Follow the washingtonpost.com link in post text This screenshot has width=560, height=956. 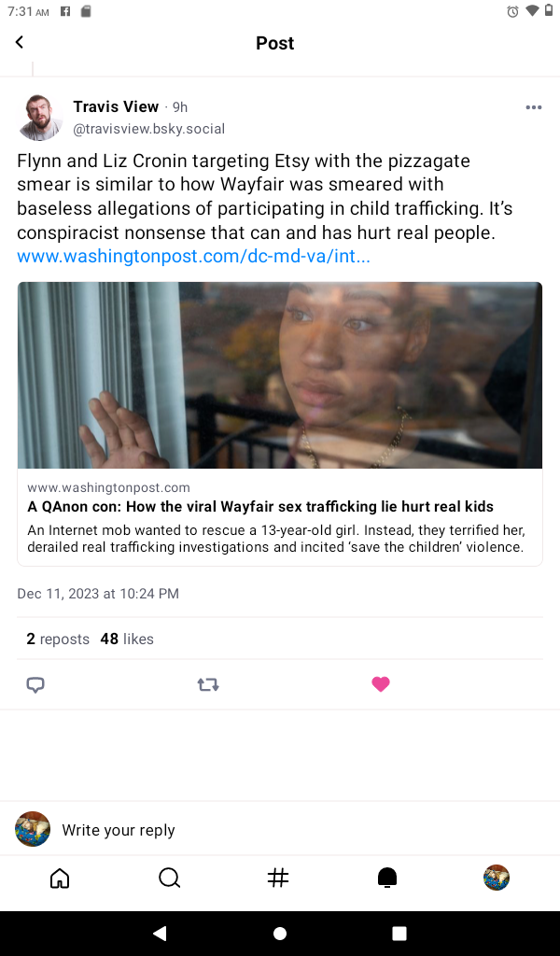(193, 256)
